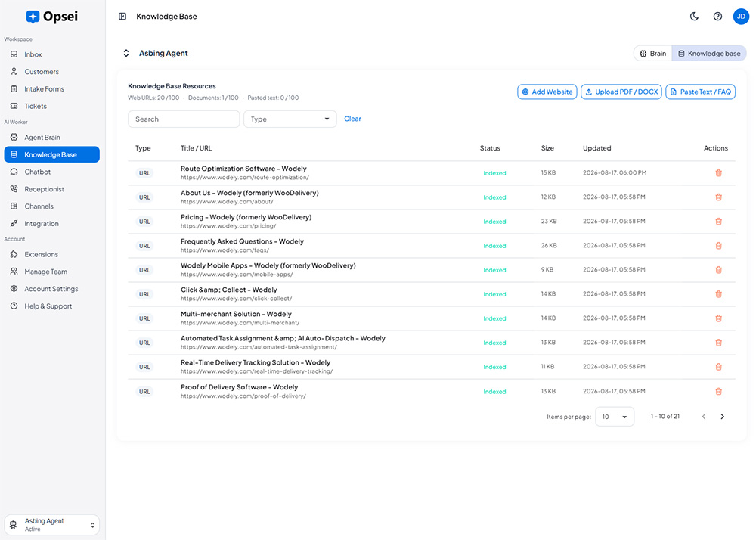Delete Real-Time Delivery Tracking resource
Image resolution: width=756 pixels, height=540 pixels.
coord(718,367)
